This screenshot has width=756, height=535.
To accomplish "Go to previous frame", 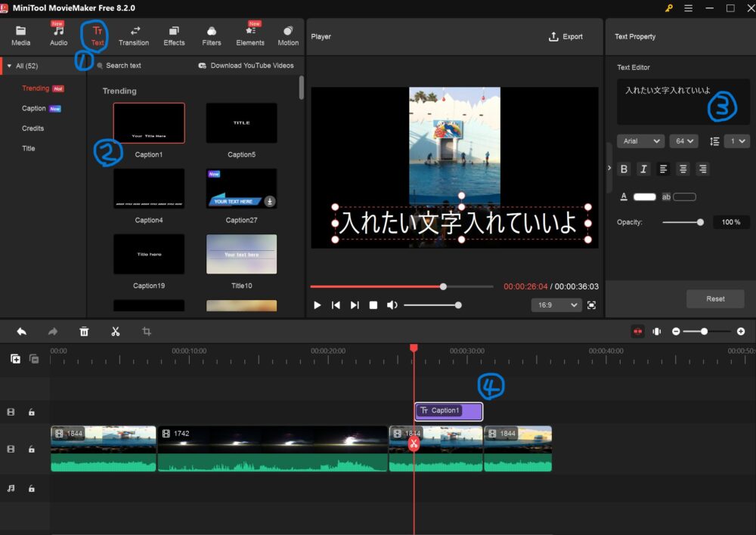I will 336,305.
